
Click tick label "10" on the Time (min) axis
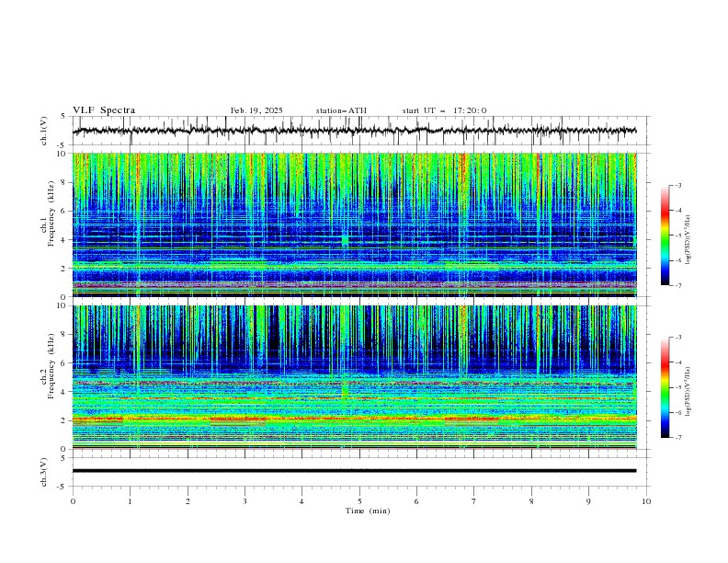(x=646, y=501)
